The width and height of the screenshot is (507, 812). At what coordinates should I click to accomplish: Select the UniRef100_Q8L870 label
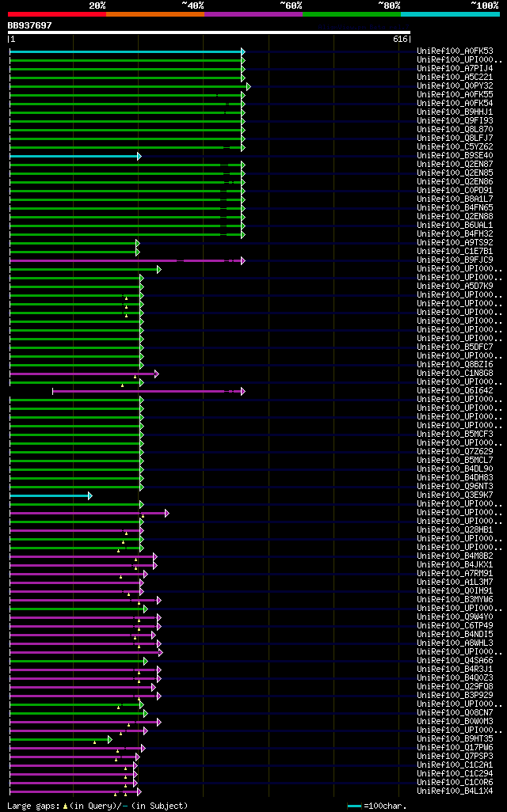[x=456, y=130]
